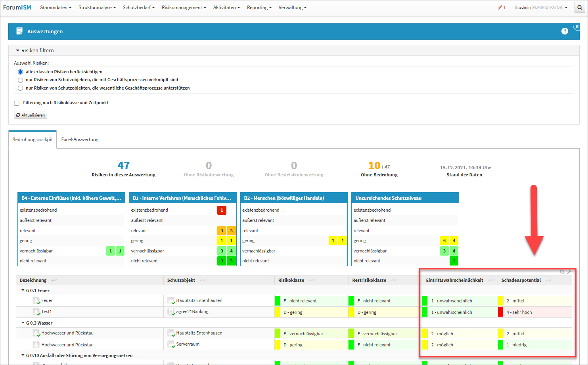The height and width of the screenshot is (365, 588).
Task: Click the table wrench settings icon
Action: [569, 272]
